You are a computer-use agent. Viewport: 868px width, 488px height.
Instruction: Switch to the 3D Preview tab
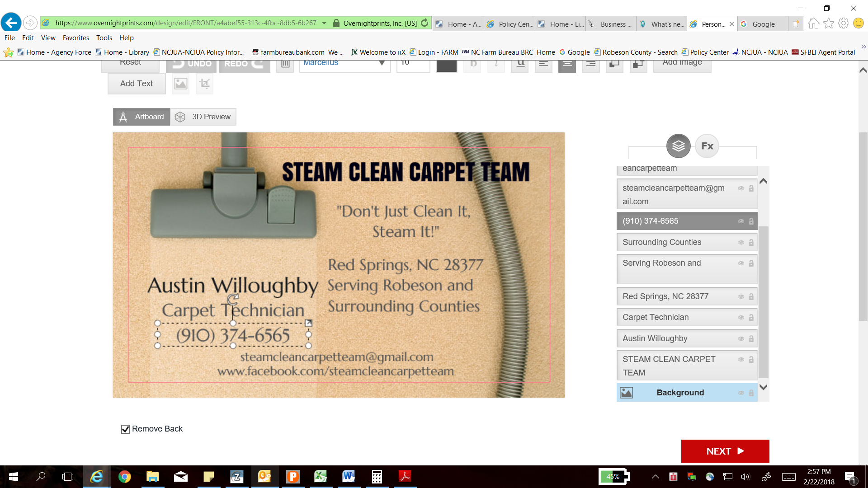coord(210,117)
